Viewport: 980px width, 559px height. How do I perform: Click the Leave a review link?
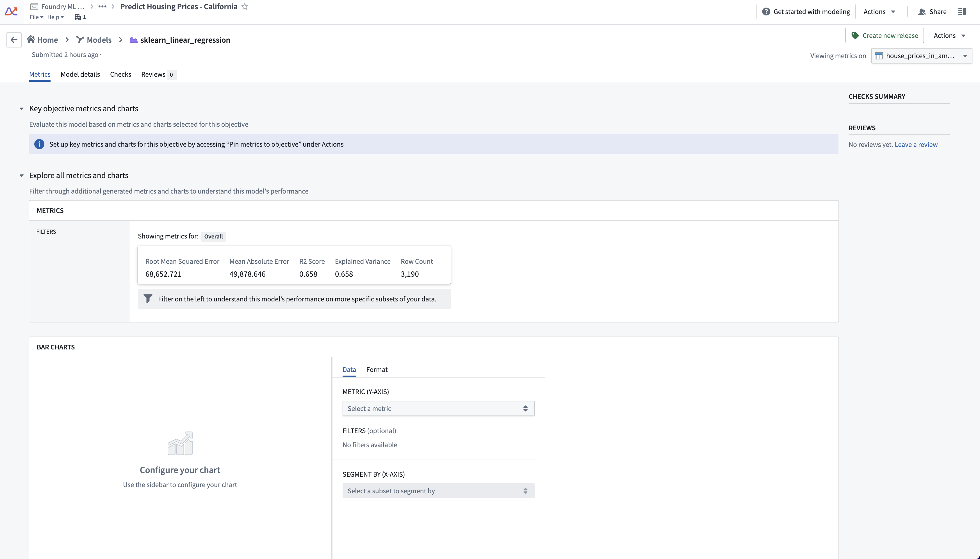tap(916, 144)
